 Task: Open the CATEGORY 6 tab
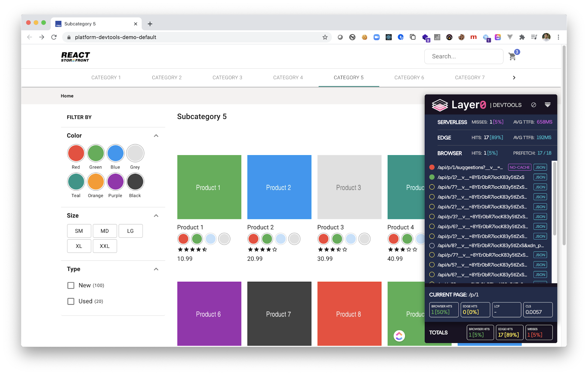pyautogui.click(x=409, y=78)
